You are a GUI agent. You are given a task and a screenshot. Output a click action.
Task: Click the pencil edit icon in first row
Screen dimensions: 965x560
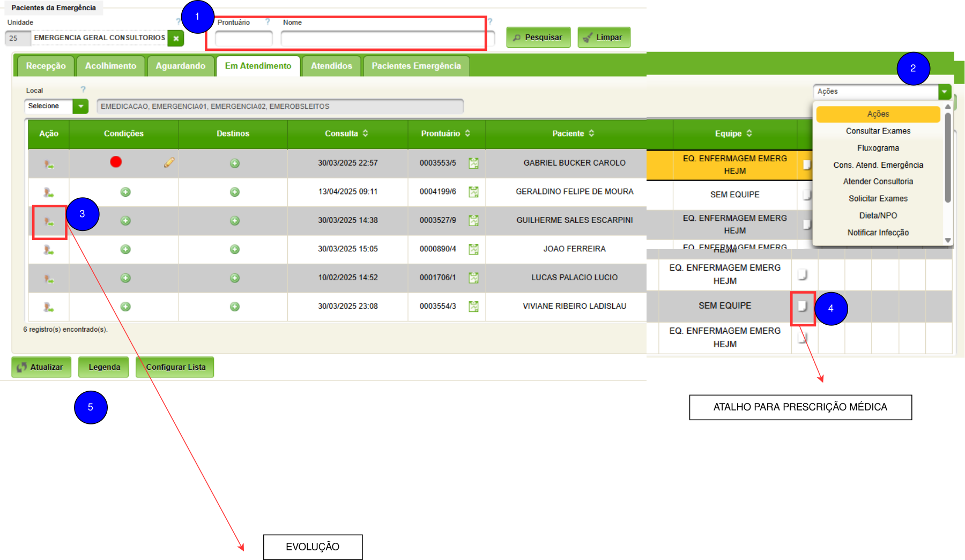(169, 162)
